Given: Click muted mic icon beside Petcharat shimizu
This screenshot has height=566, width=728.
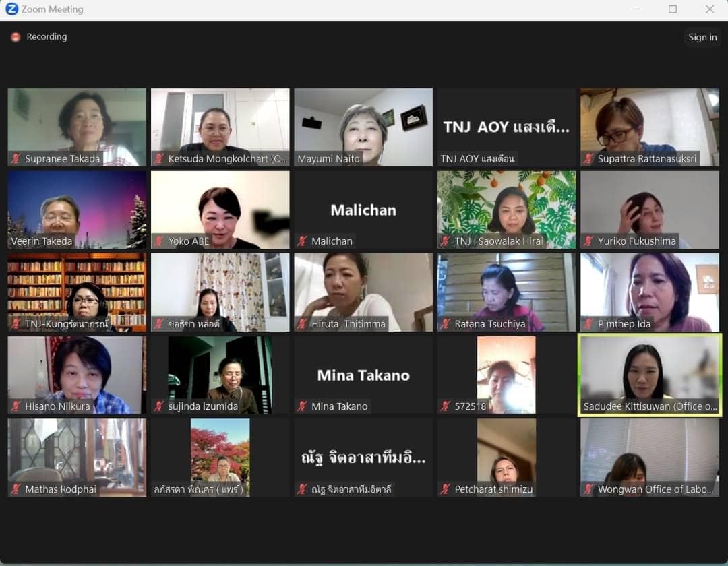Looking at the screenshot, I should [446, 489].
